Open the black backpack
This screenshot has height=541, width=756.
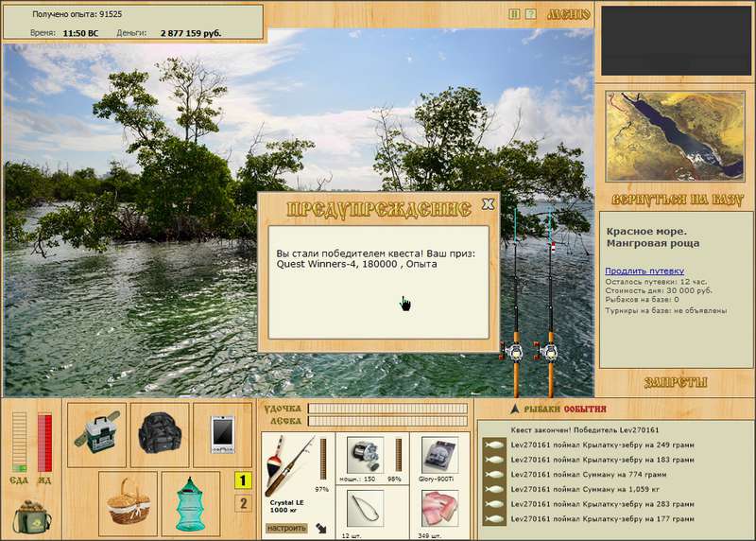160,435
